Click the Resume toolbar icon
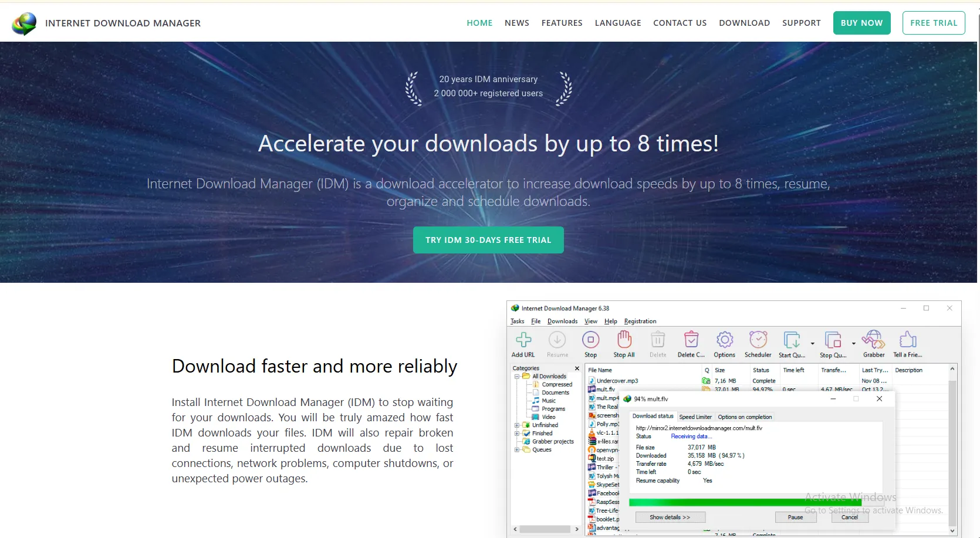The height and width of the screenshot is (538, 980). [x=557, y=340]
